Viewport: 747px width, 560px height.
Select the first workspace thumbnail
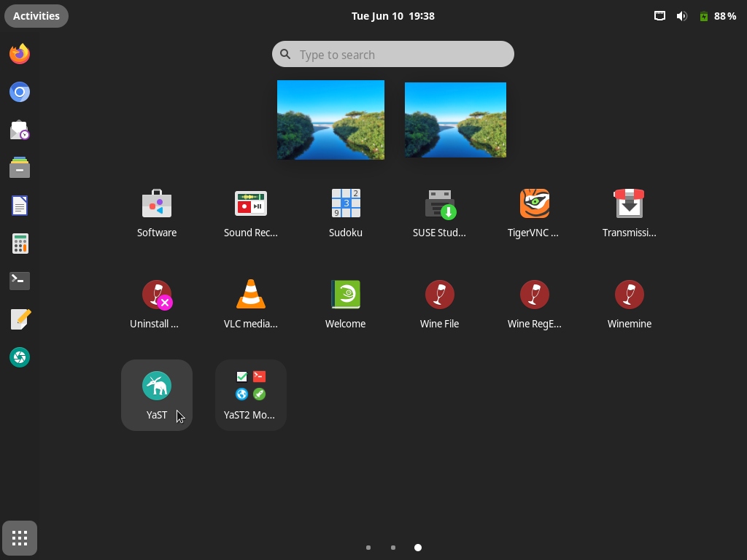pos(330,120)
